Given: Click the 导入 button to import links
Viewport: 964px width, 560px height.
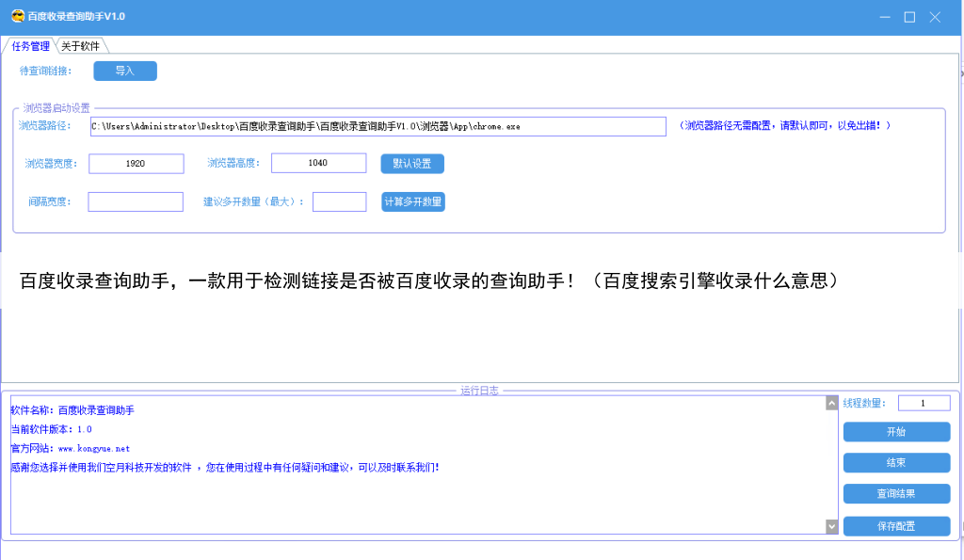Looking at the screenshot, I should pyautogui.click(x=125, y=71).
